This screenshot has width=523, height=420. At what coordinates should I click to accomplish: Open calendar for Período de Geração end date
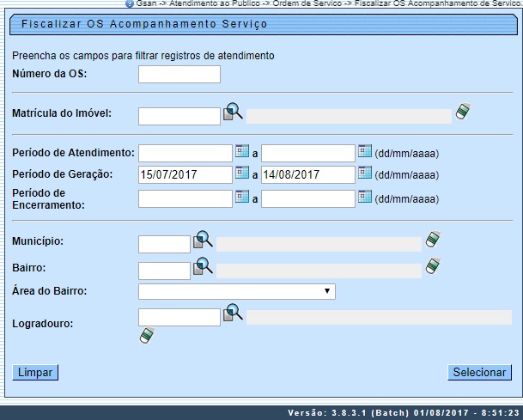click(365, 173)
